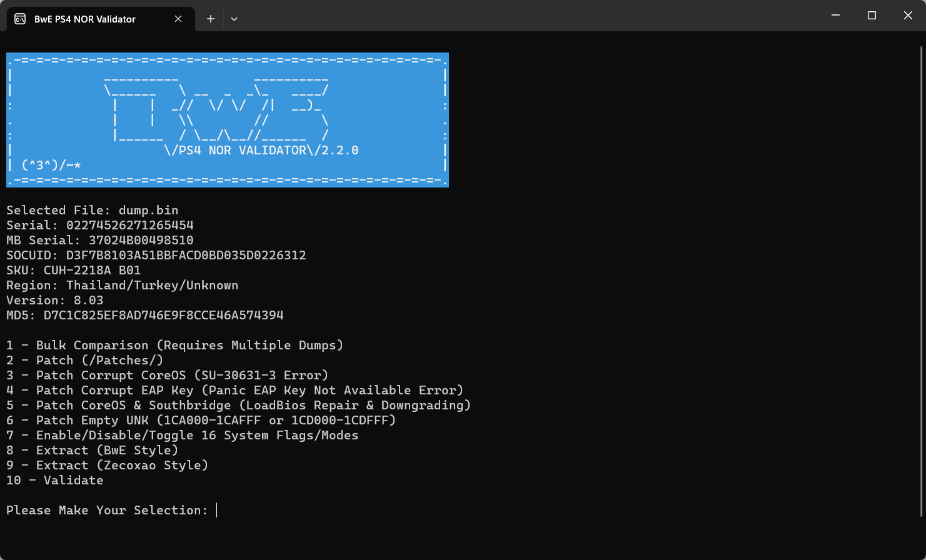The image size is (926, 560).
Task: Click the blue PS4 NOR VALIDATOR banner text
Action: (261, 150)
